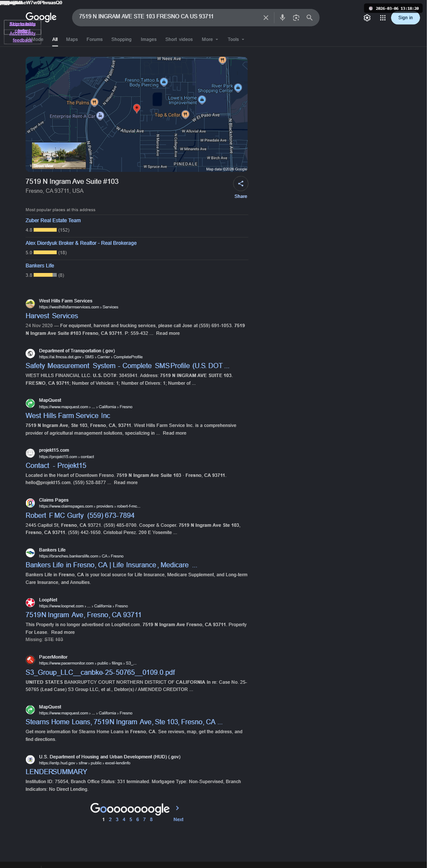Open search by image camera icon
Screen dimensions: 432x868
tap(296, 17)
